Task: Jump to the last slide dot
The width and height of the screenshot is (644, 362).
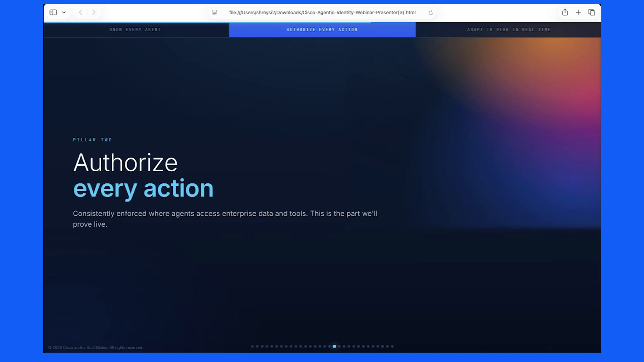Action: coord(392,346)
